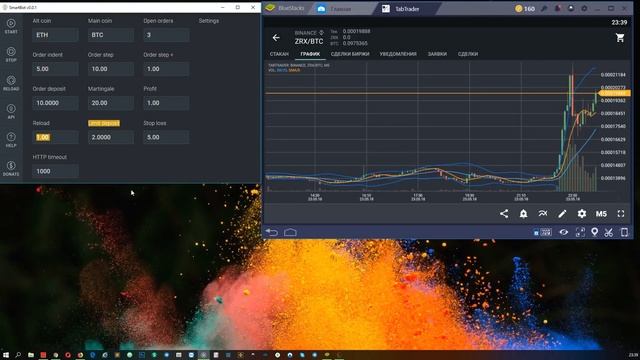Open the shopping cart icon in TabTrader

pos(620,38)
